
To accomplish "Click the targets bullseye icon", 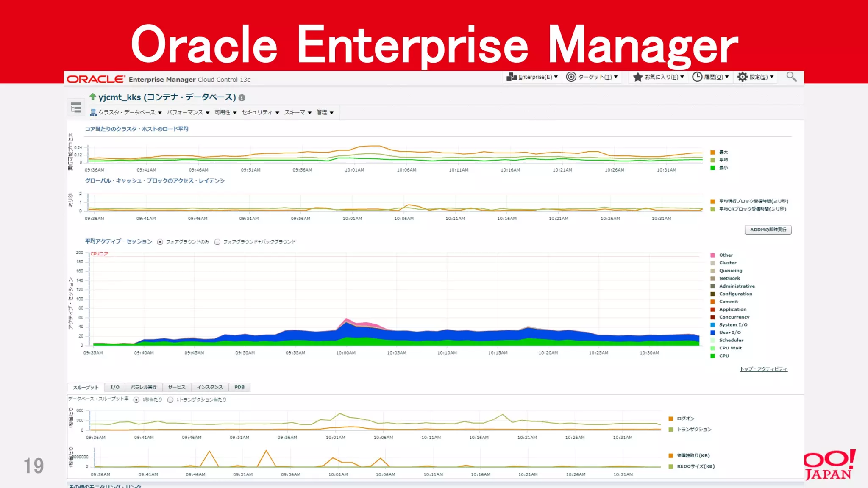I will point(571,77).
